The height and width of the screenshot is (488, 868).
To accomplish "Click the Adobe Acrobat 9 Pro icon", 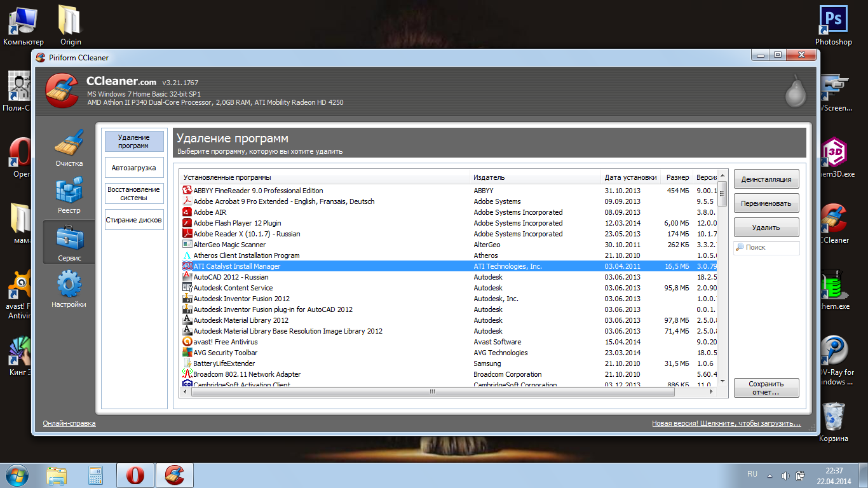I will pyautogui.click(x=187, y=201).
